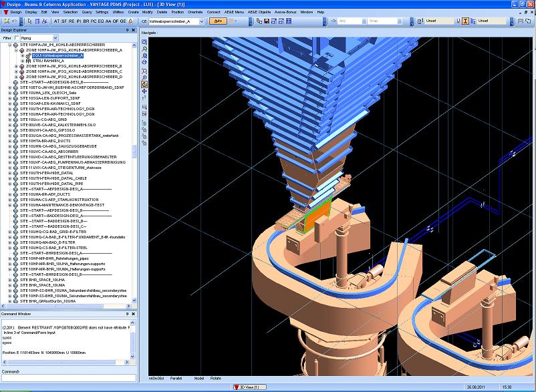Click the AT toolbar shortcut
Screen dimensions: 536x392
(x=56, y=21)
